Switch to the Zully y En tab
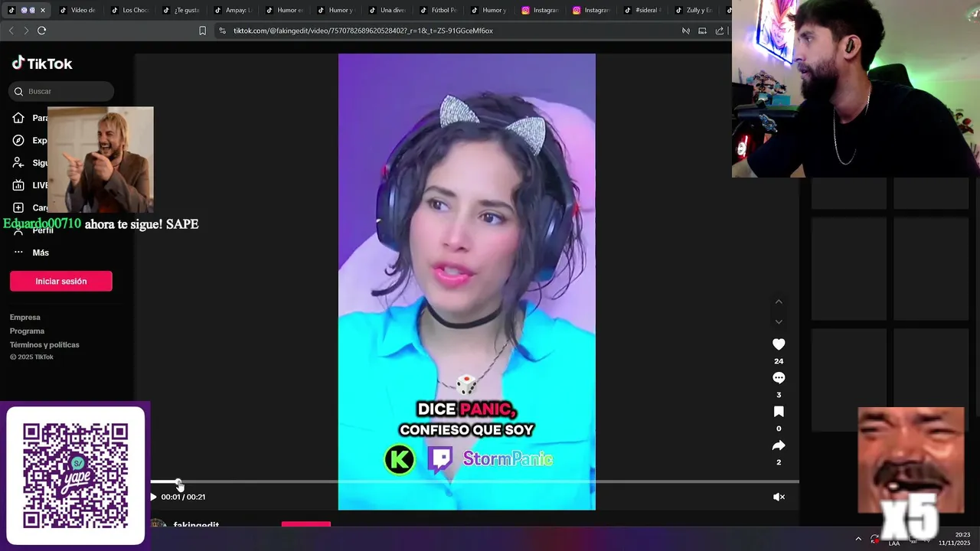Screen dimensions: 980x551 pos(694,10)
